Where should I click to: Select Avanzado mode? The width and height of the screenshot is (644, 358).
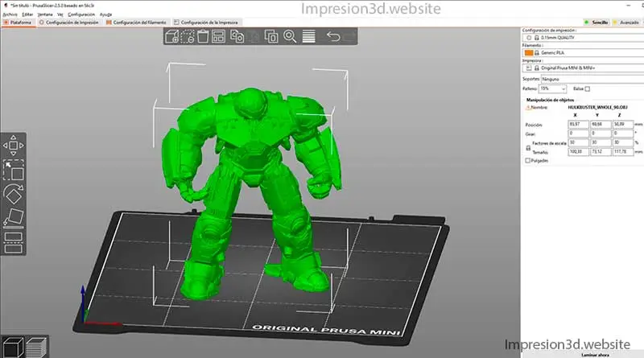[626, 23]
